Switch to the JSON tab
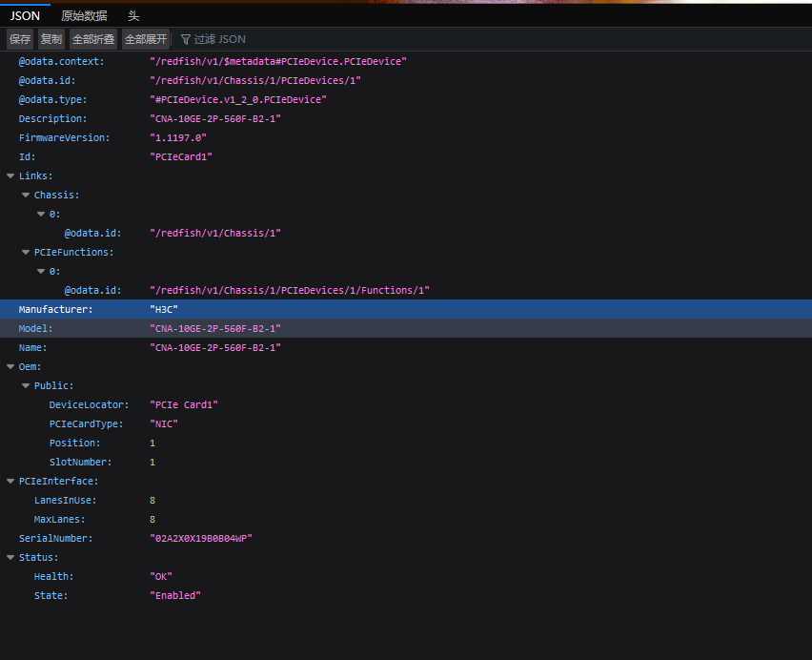The image size is (812, 660). 25,16
